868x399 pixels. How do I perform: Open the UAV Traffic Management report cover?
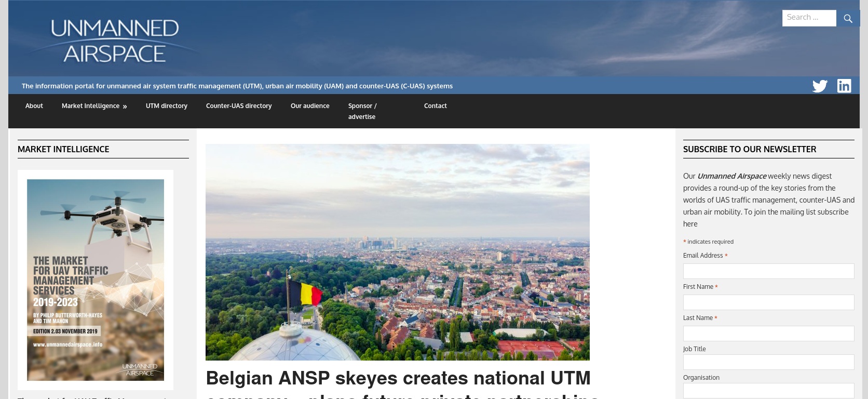[96, 280]
